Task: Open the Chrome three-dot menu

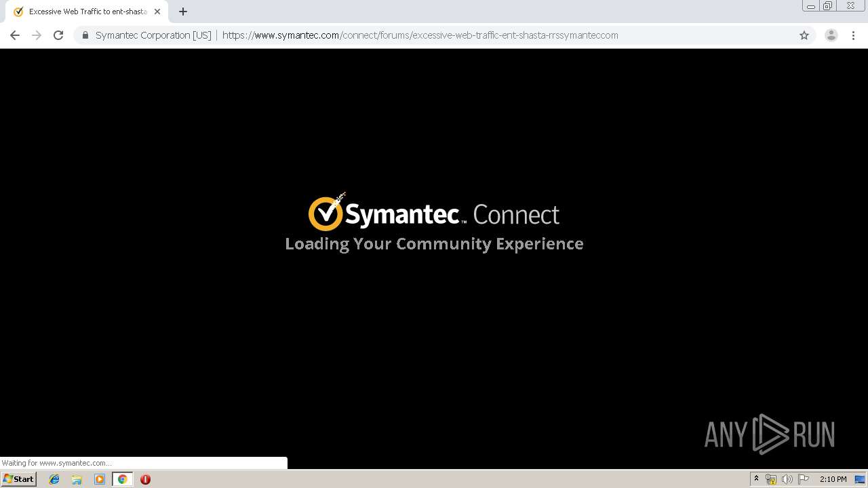Action: [853, 35]
